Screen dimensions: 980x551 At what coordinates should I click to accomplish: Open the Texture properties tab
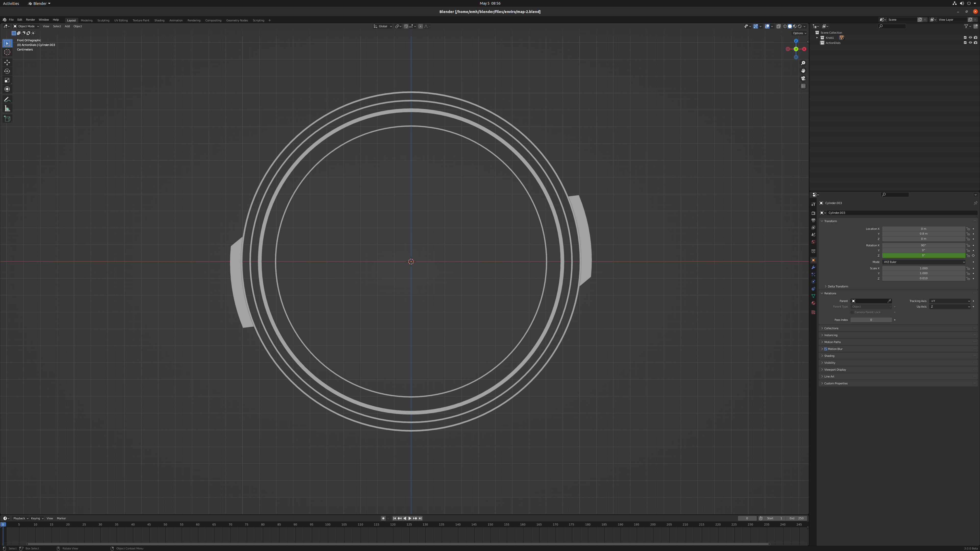click(x=813, y=312)
